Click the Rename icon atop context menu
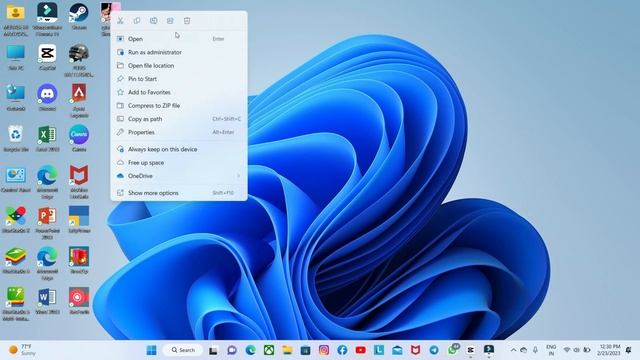 [x=153, y=21]
